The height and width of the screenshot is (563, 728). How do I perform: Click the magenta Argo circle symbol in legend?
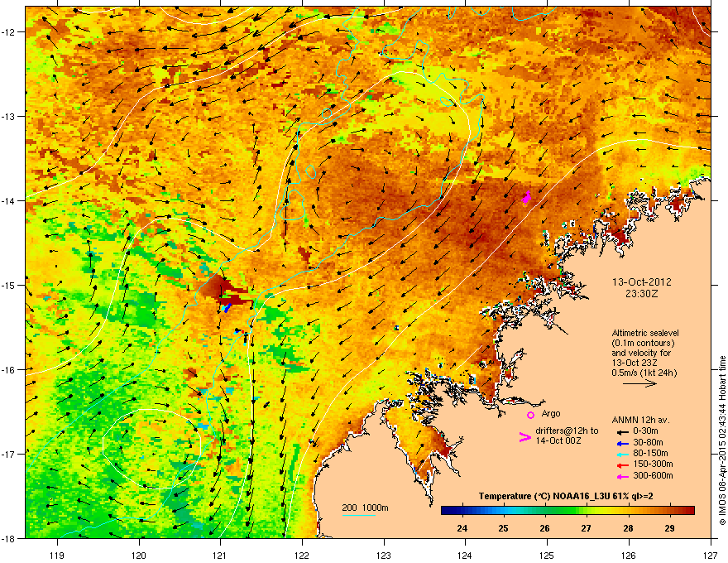click(530, 415)
